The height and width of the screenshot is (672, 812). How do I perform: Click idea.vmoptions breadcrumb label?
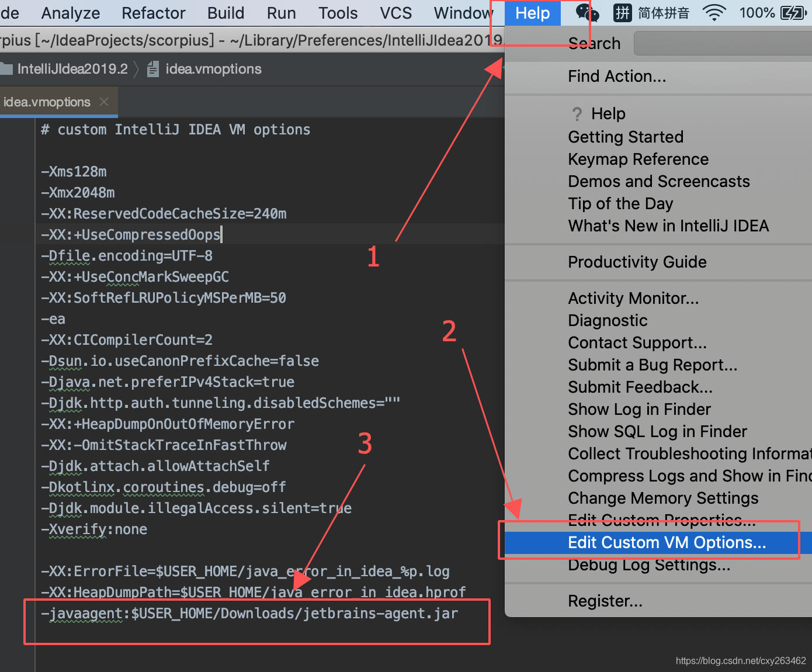click(x=213, y=69)
